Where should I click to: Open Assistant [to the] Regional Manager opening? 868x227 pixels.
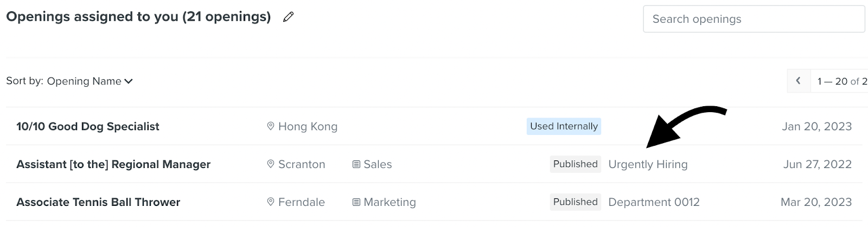click(x=113, y=164)
